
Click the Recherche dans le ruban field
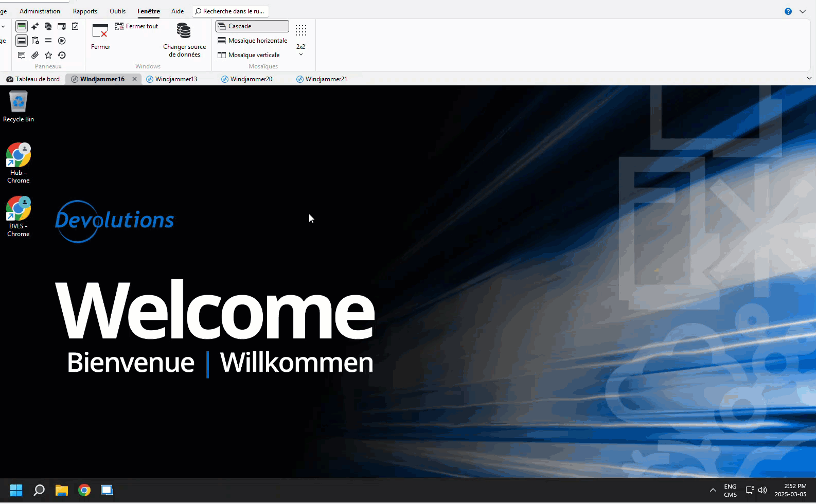[230, 11]
